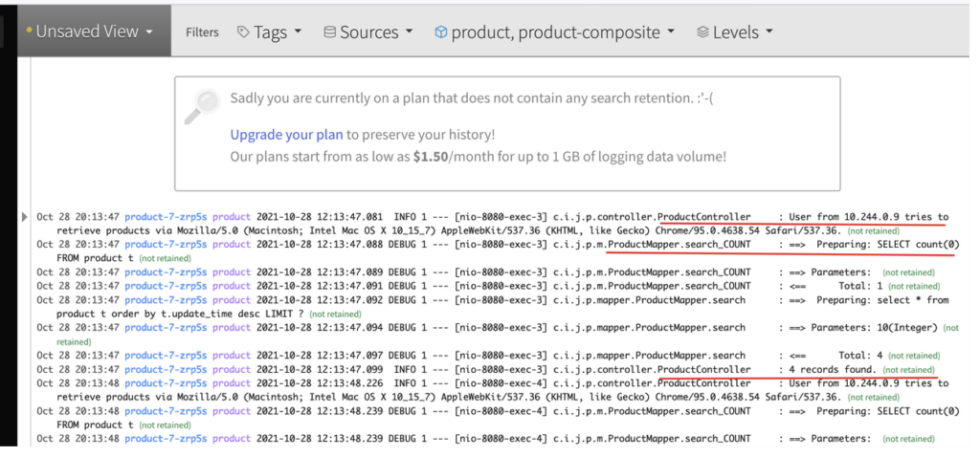Click app name product on 12:13:47.091 line
The width and height of the screenshot is (980, 457).
pyautogui.click(x=232, y=286)
